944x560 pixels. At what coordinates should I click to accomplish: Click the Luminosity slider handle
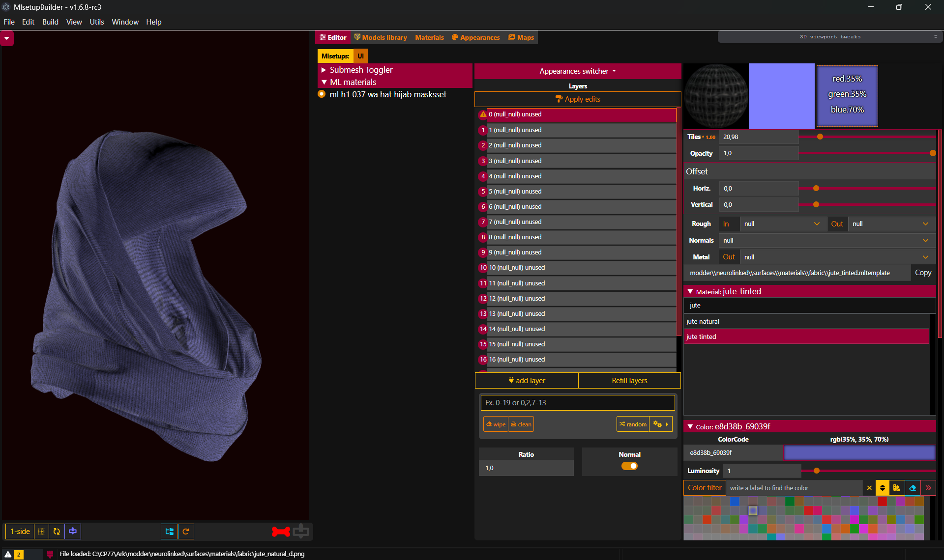[817, 471]
